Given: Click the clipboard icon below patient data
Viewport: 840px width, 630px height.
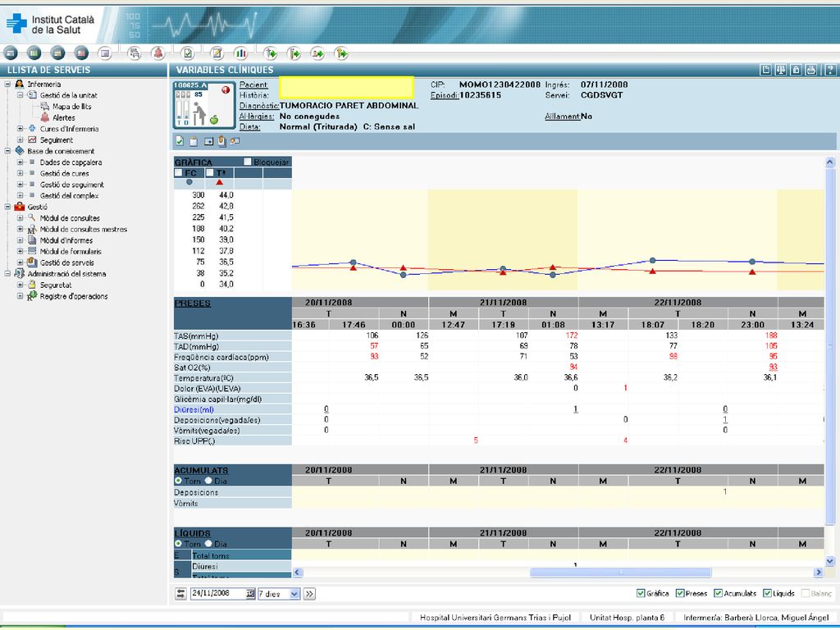Looking at the screenshot, I should click(x=194, y=141).
